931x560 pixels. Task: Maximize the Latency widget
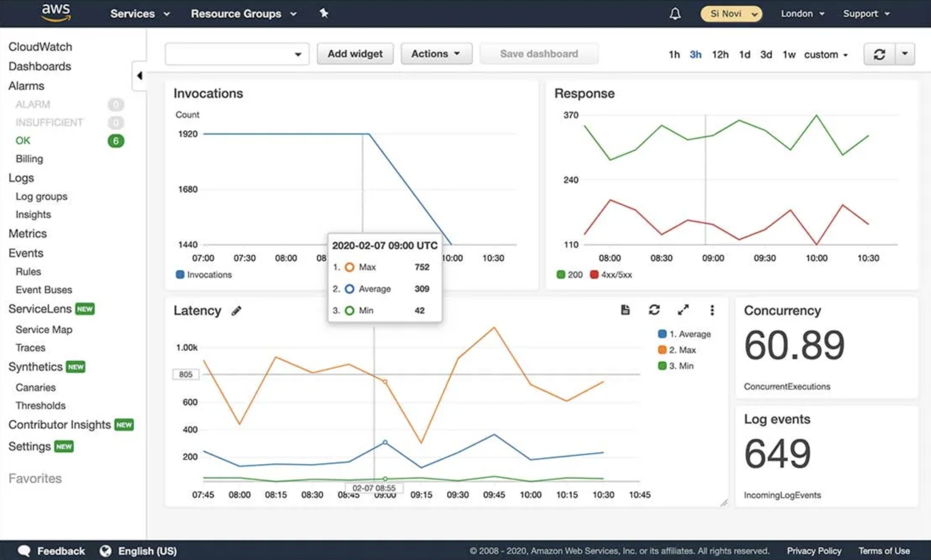[683, 310]
